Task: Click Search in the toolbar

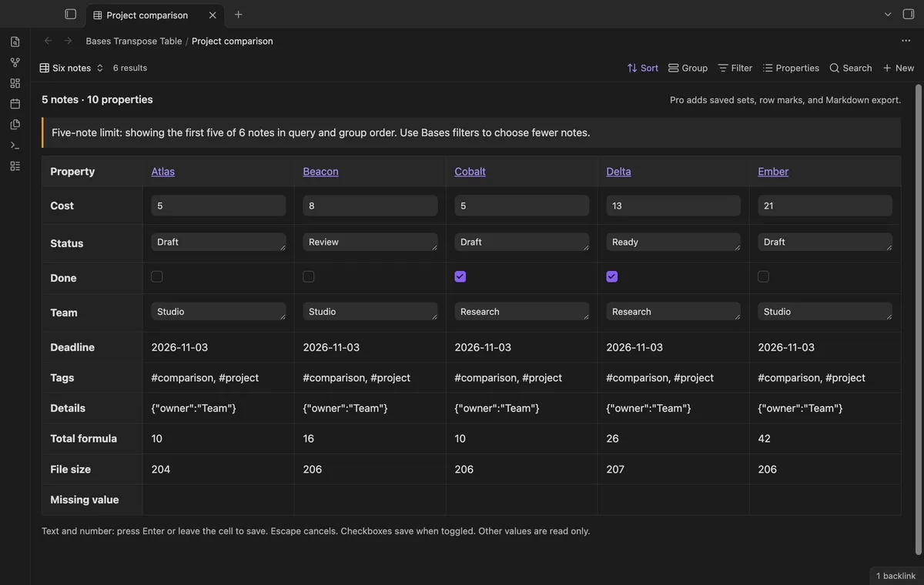Action: (x=850, y=68)
